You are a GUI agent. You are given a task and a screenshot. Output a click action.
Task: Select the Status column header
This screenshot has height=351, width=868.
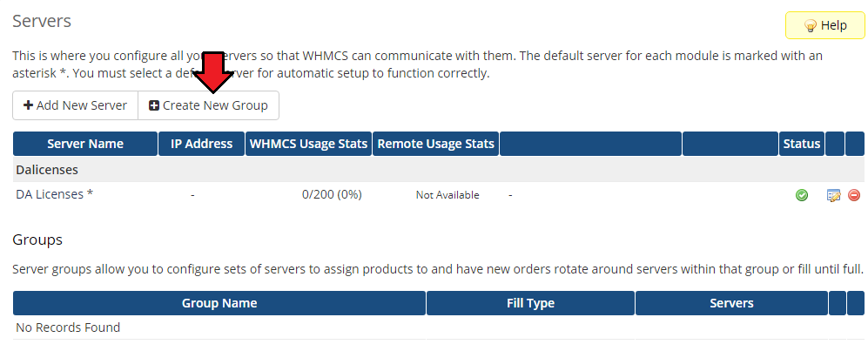coord(802,144)
